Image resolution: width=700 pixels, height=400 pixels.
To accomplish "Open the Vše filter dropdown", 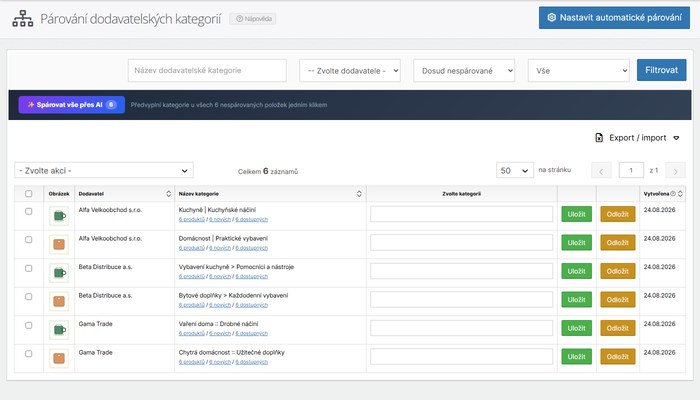I will (x=579, y=71).
